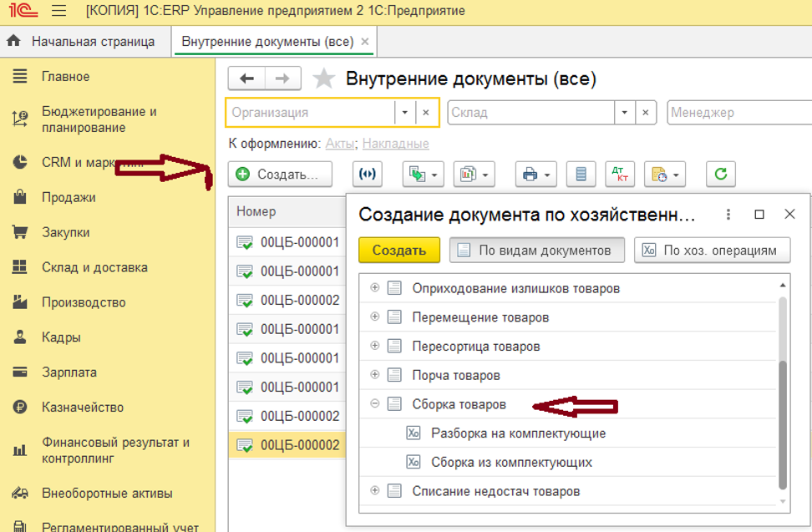Click the Зарплата card icon
The image size is (812, 532).
tap(20, 372)
